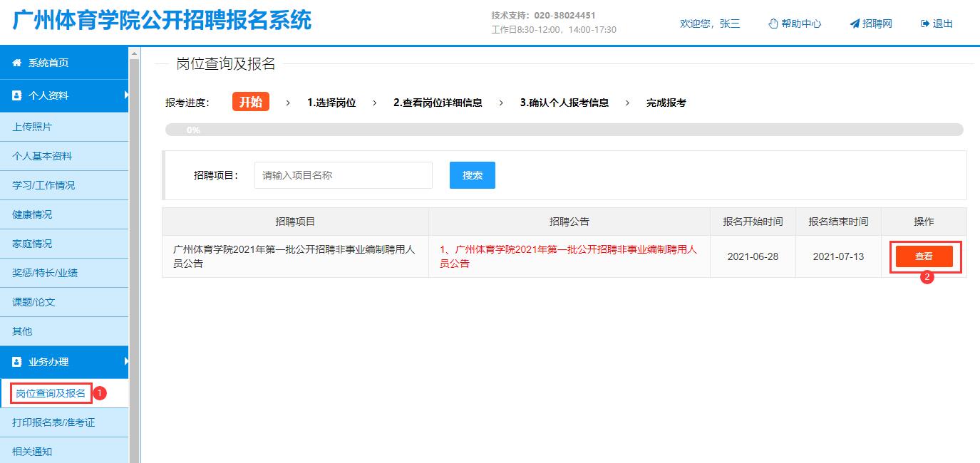The height and width of the screenshot is (463, 980).
Task: Open 打印报名表/准考证 page
Action: coord(53,422)
